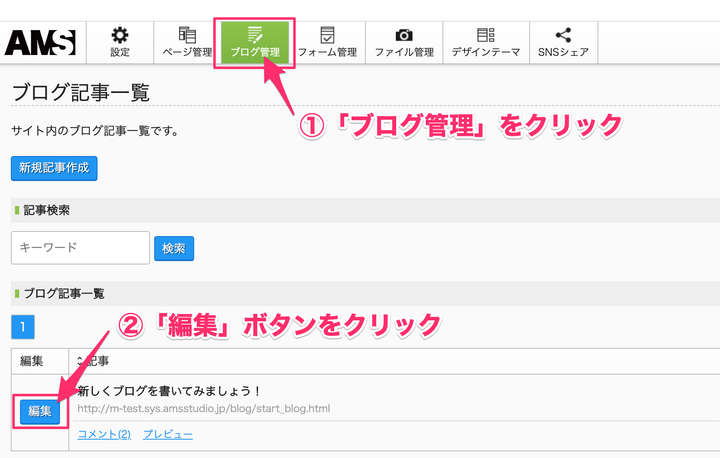The image size is (720, 458).
Task: Open ファイル管理 with the camera icon
Action: coord(404,43)
